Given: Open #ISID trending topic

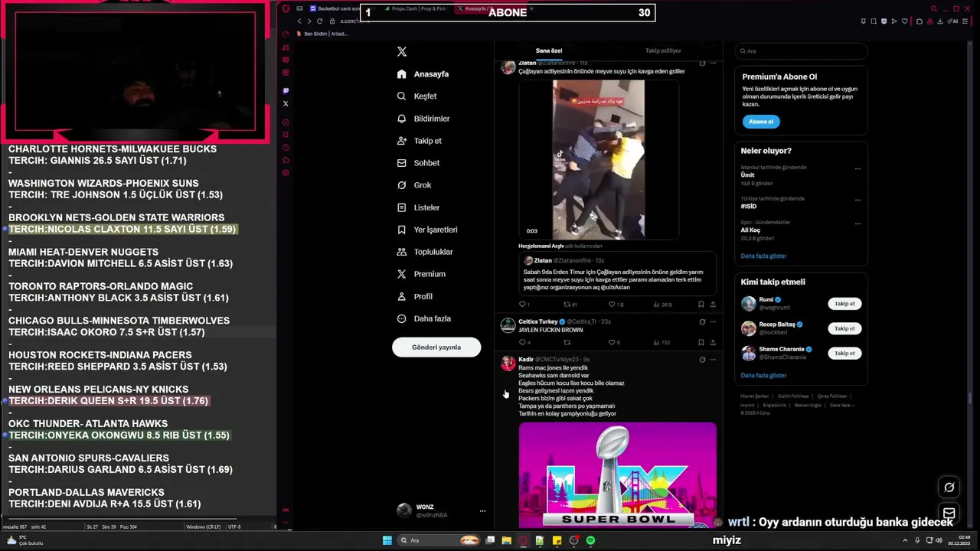Looking at the screenshot, I should click(749, 207).
